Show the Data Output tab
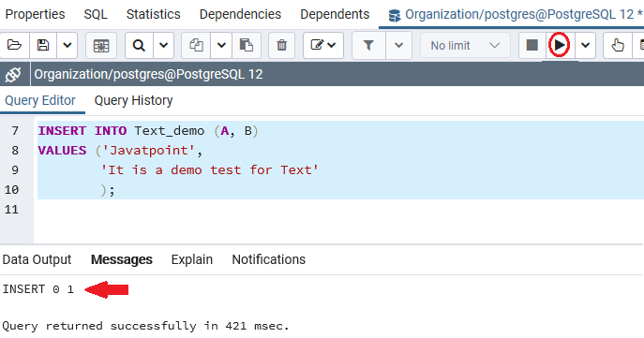The width and height of the screenshot is (644, 338). click(37, 259)
